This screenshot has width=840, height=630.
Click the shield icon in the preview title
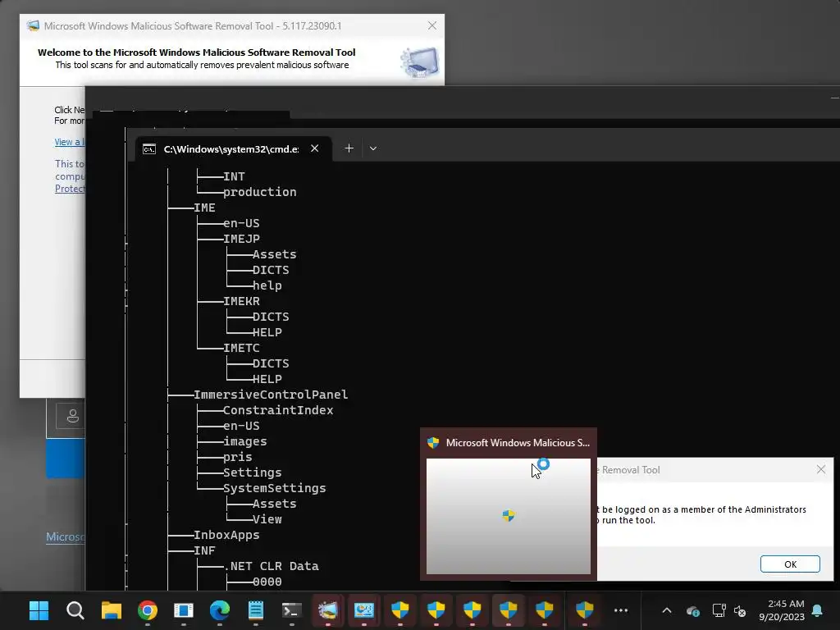tap(433, 442)
